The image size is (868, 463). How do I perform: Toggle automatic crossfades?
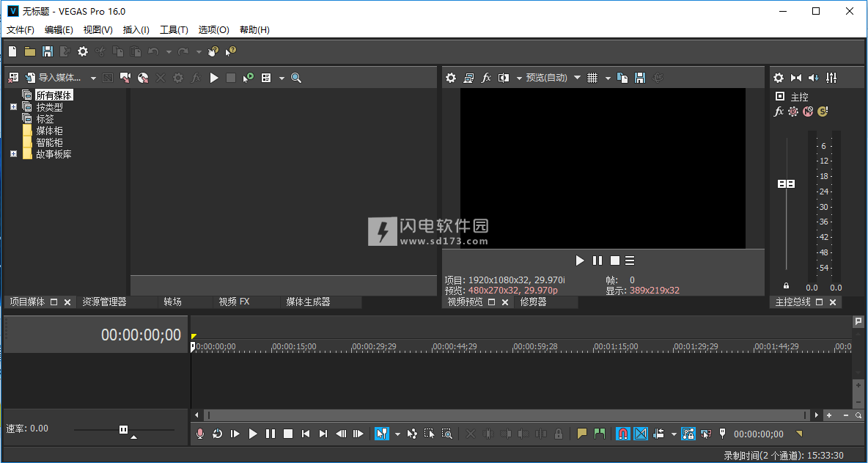click(641, 434)
